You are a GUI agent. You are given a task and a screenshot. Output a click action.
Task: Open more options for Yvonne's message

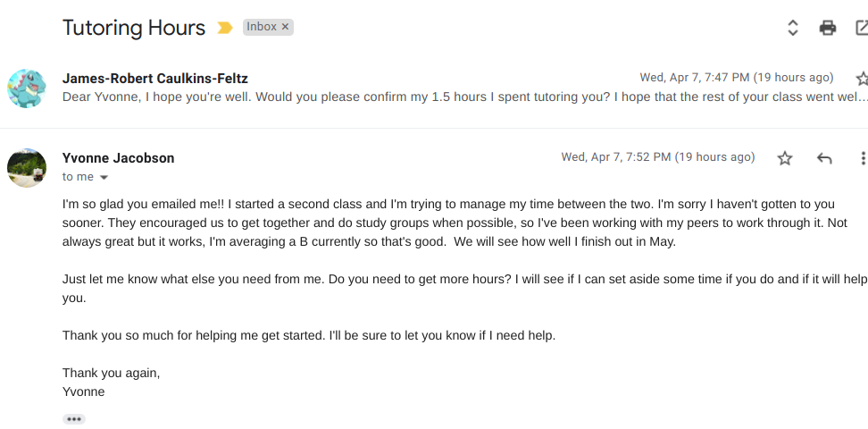tap(862, 158)
